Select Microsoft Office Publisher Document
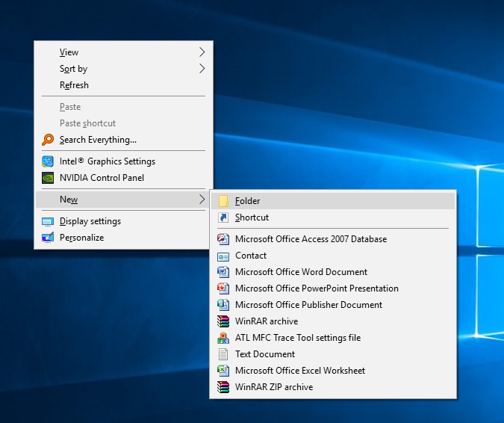The width and height of the screenshot is (504, 423). coord(308,305)
